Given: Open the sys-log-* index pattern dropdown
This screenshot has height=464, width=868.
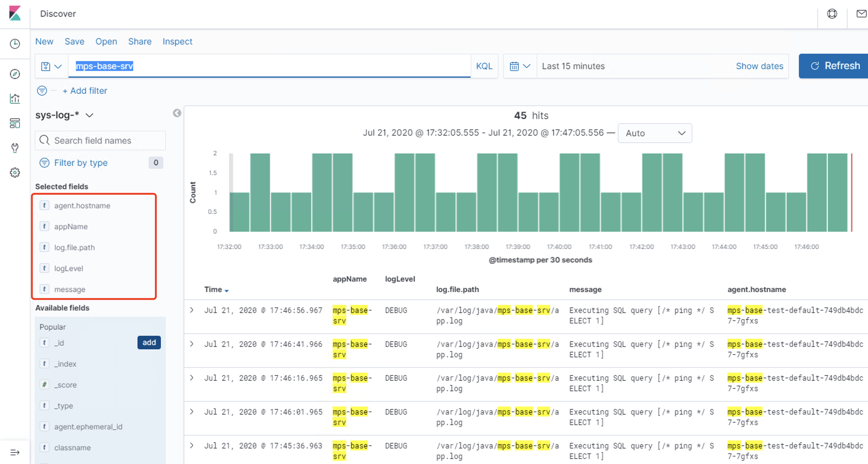Looking at the screenshot, I should coord(64,115).
